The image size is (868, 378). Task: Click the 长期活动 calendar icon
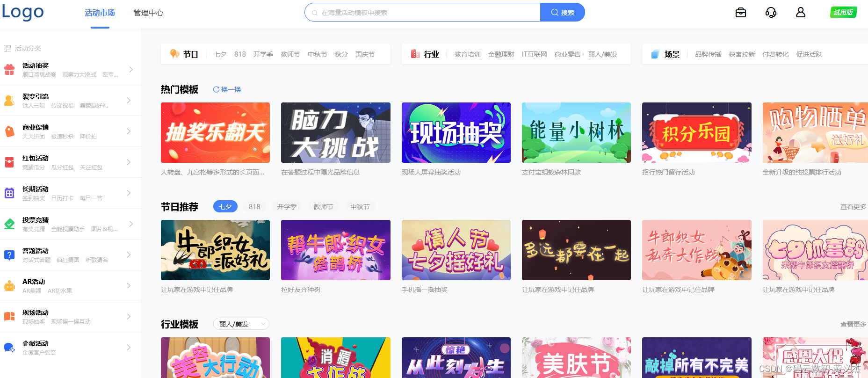tap(9, 193)
